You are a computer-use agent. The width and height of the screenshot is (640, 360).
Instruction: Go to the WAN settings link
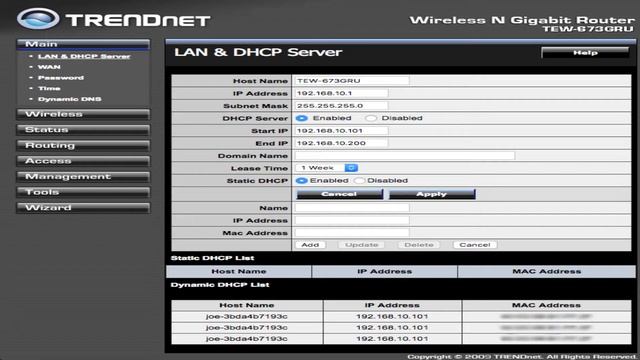tap(49, 67)
